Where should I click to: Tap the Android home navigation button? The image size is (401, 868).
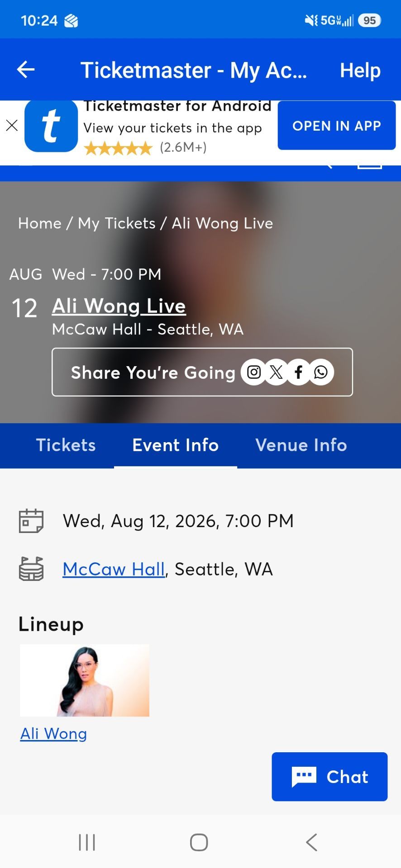tap(199, 842)
